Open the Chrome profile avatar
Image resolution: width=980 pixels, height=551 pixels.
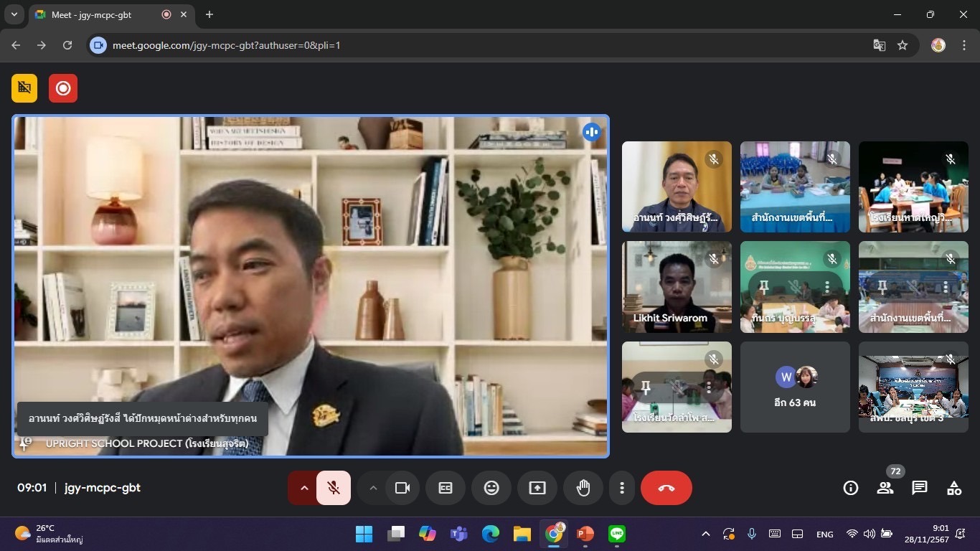click(938, 45)
